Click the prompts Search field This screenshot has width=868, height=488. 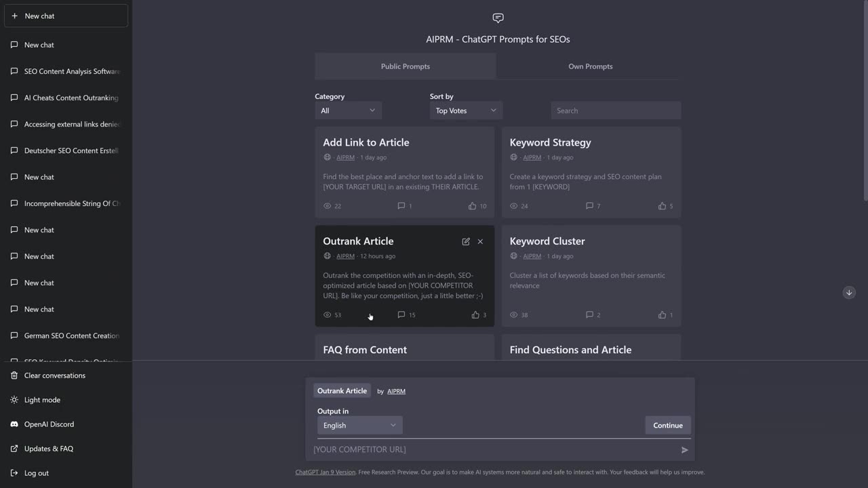[x=616, y=110]
